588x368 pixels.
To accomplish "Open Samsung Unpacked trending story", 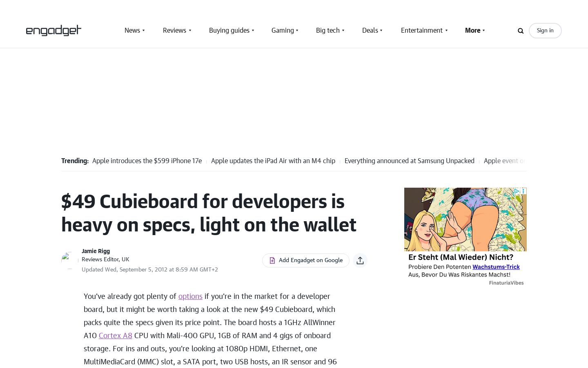I will point(410,161).
